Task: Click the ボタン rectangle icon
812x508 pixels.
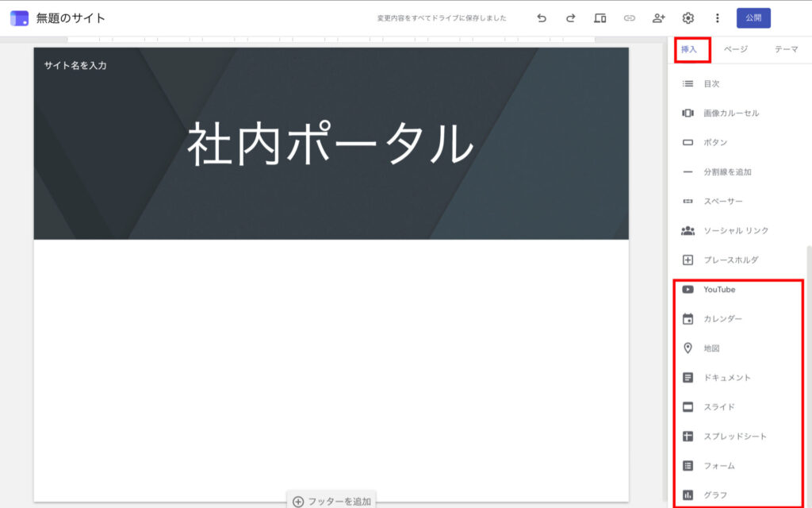Action: pyautogui.click(x=688, y=143)
